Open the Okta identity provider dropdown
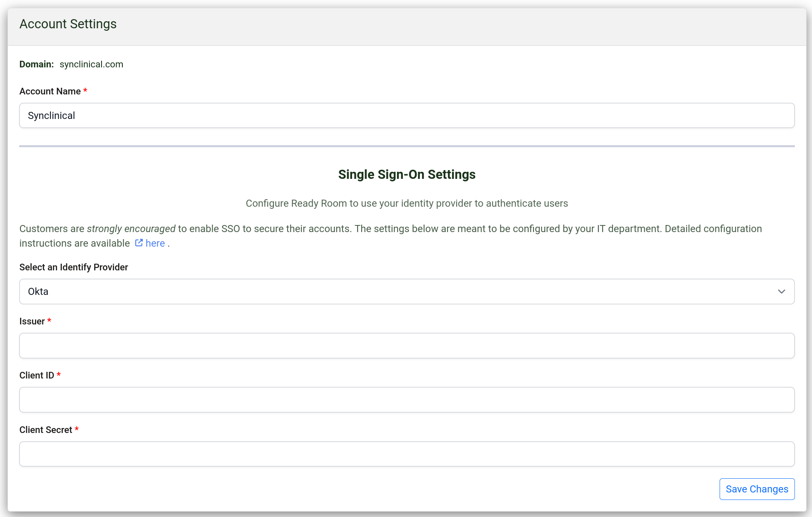This screenshot has width=812, height=517. point(400,292)
